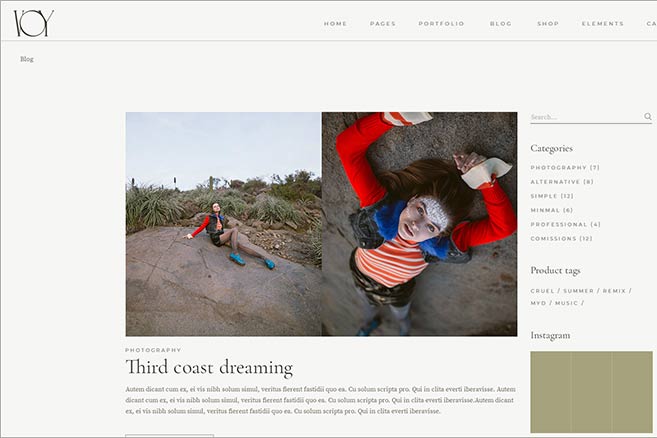This screenshot has width=657, height=438.
Task: Select Blog in the top navigation
Action: [x=501, y=24]
